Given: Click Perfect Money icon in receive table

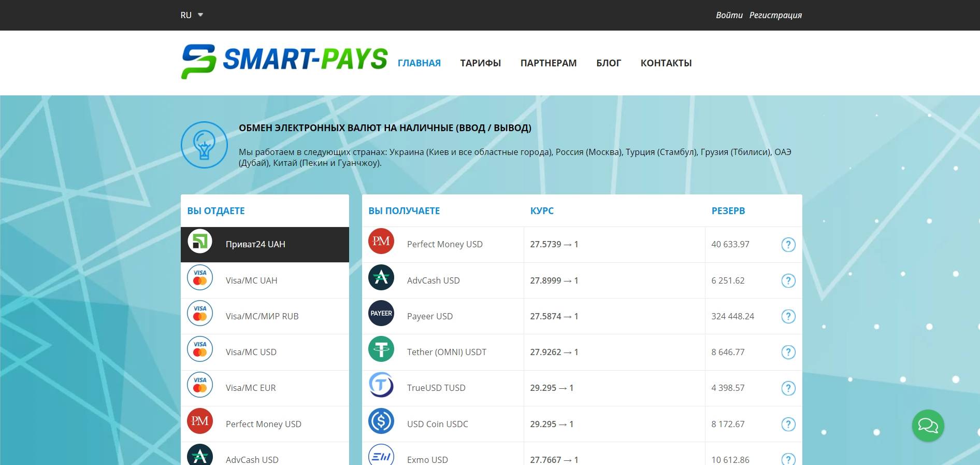Looking at the screenshot, I should point(381,241).
